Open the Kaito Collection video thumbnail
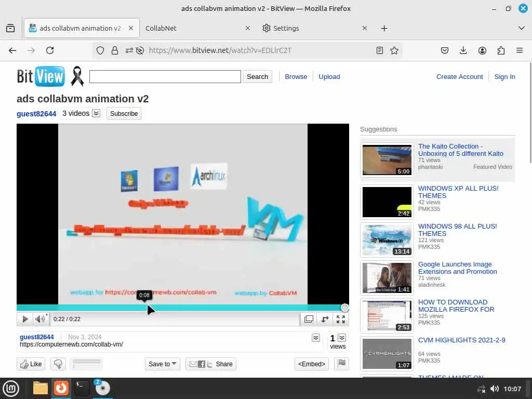 (387, 160)
